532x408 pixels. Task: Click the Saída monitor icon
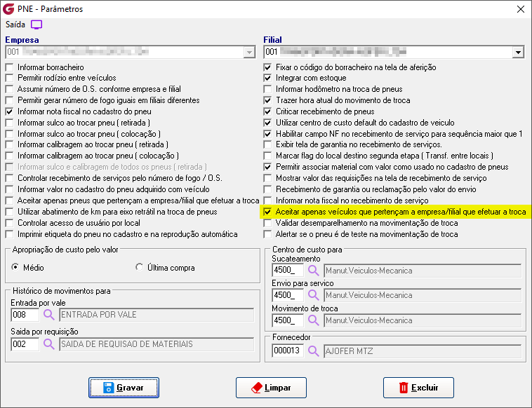pyautogui.click(x=36, y=25)
